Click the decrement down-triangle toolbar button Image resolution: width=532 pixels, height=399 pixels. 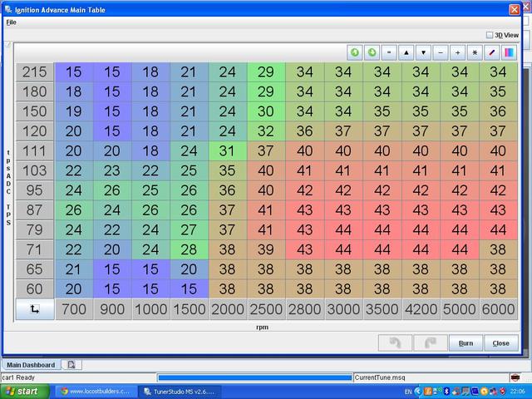pyautogui.click(x=423, y=52)
